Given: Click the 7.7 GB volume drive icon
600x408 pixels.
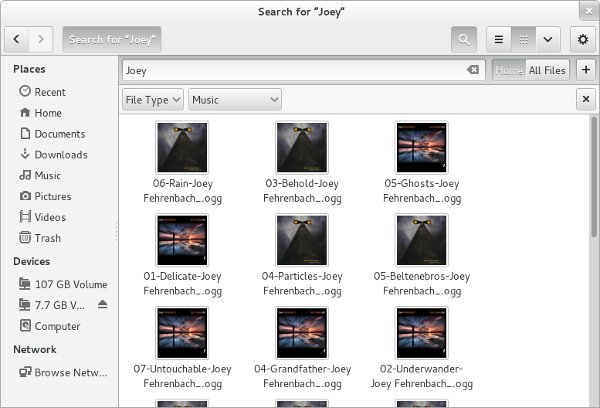Looking at the screenshot, I should point(25,305).
